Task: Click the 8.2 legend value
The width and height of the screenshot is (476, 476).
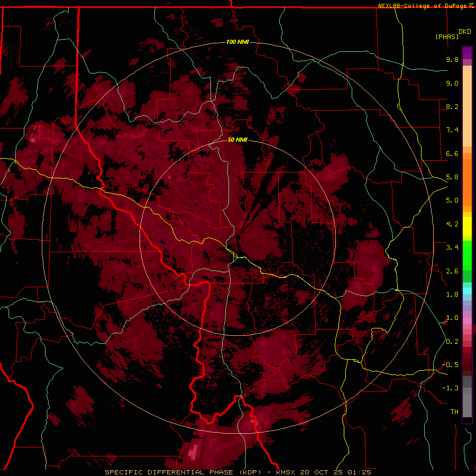Action: point(452,106)
